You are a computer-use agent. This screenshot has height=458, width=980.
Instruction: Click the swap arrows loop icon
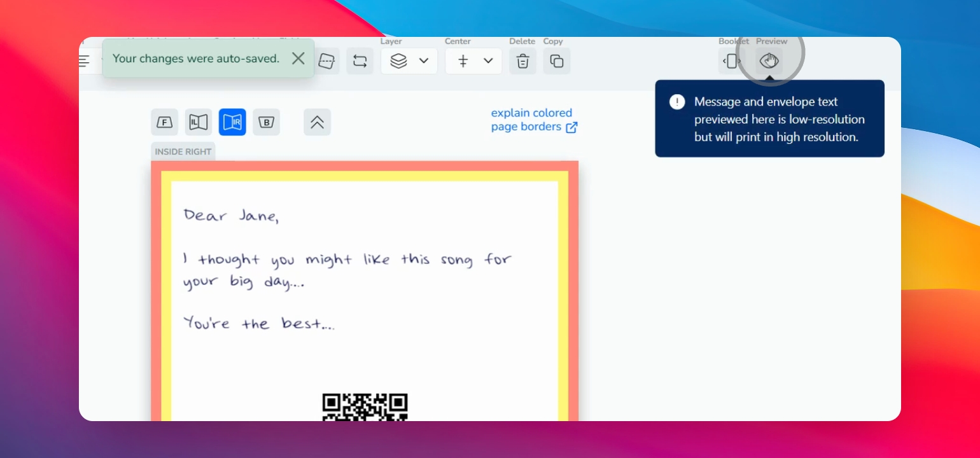pos(360,61)
